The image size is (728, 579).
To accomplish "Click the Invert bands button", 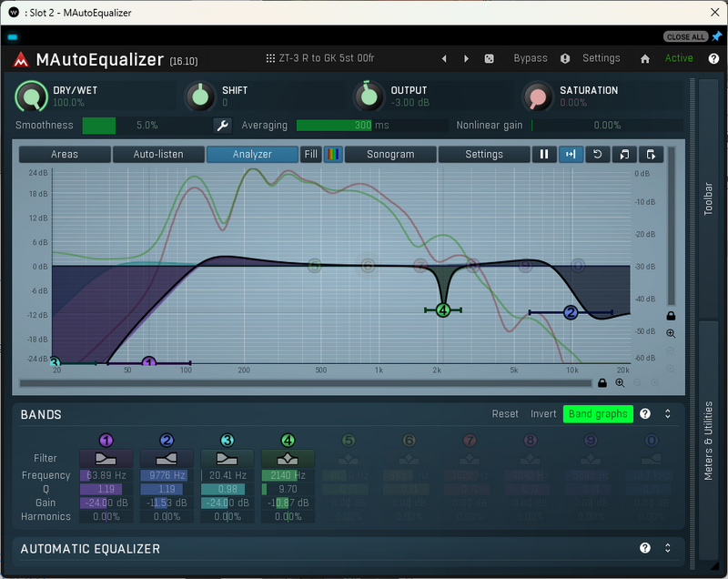I will 543,413.
